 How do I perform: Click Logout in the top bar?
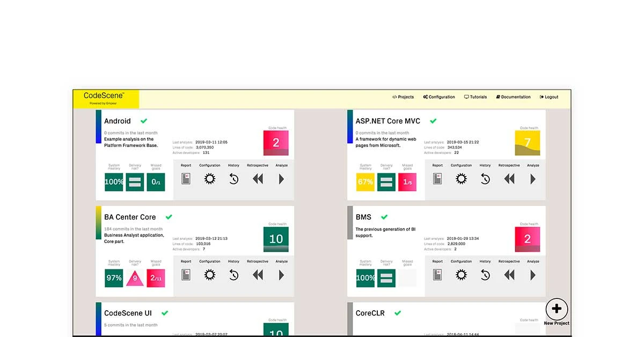coord(549,97)
